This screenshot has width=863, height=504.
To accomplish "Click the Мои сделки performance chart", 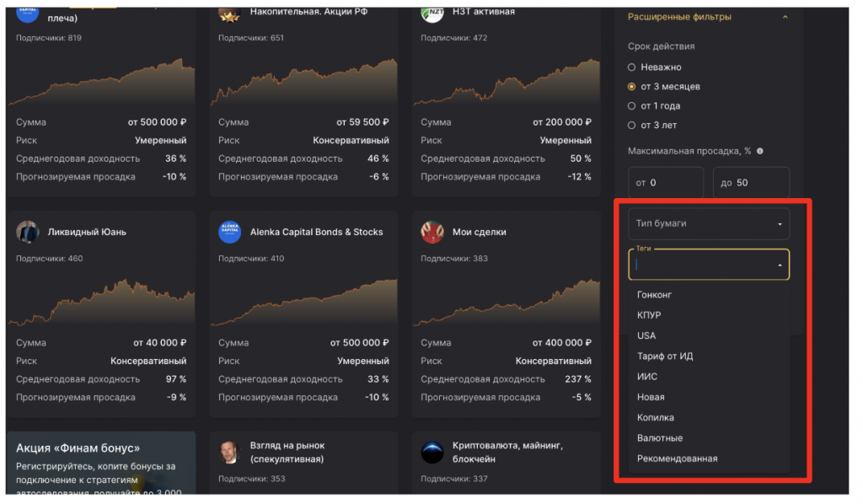I will coord(506,299).
